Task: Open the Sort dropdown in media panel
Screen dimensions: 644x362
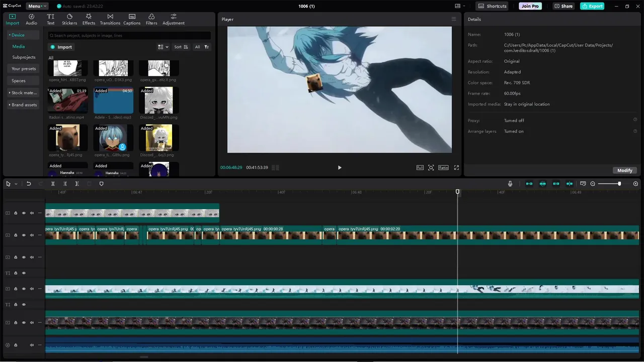Action: point(181,47)
